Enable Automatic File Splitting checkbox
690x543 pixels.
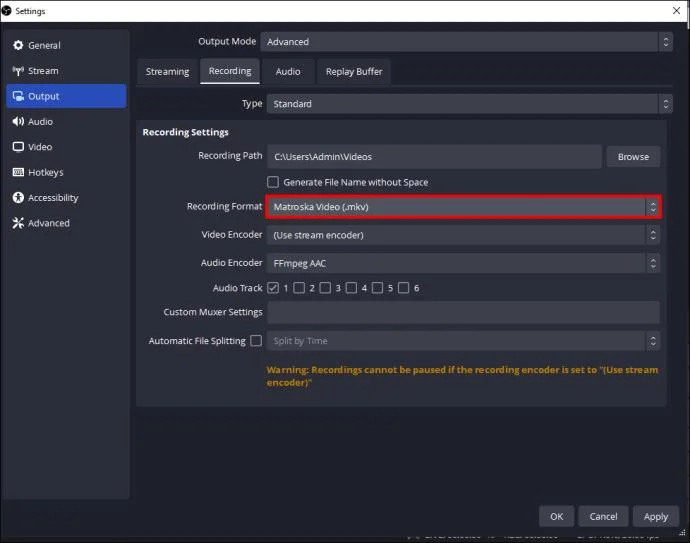coord(256,341)
